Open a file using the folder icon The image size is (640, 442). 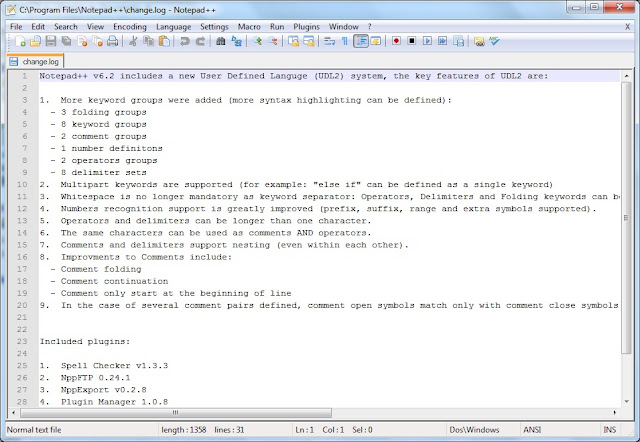click(35, 41)
